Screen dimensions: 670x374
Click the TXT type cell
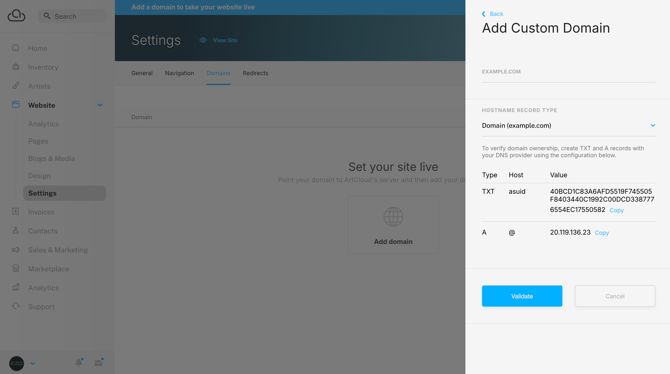488,191
